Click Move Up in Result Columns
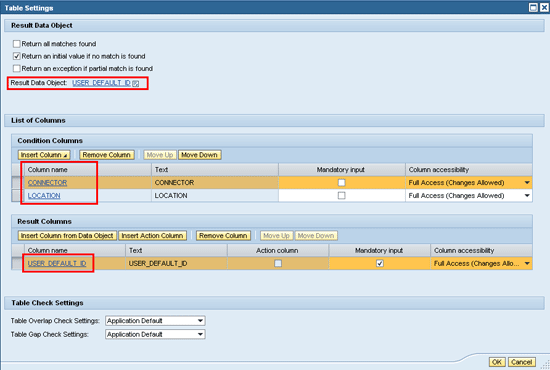 (276, 236)
